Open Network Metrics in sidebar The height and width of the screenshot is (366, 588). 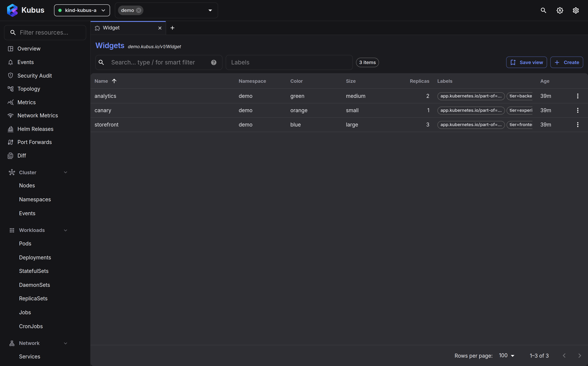(x=45, y=115)
